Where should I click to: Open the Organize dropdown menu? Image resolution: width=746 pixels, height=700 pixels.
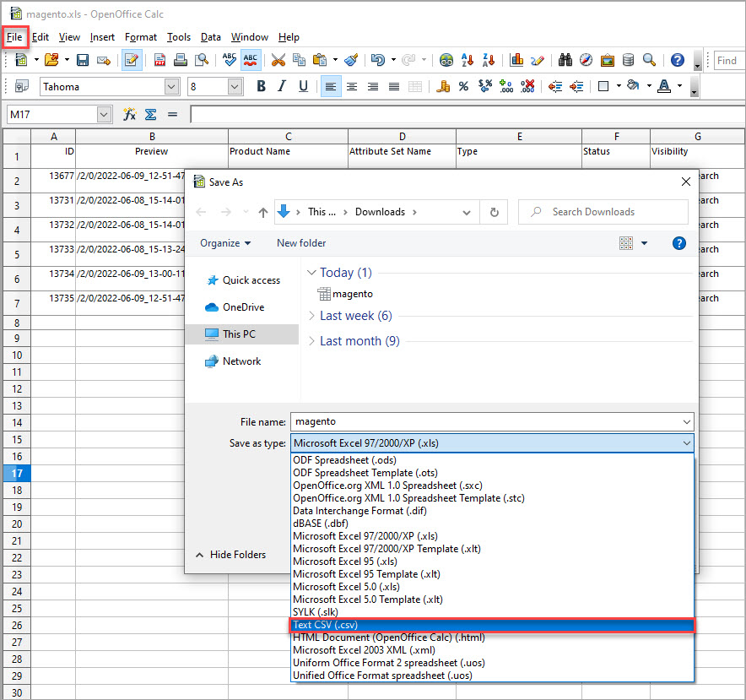[225, 243]
